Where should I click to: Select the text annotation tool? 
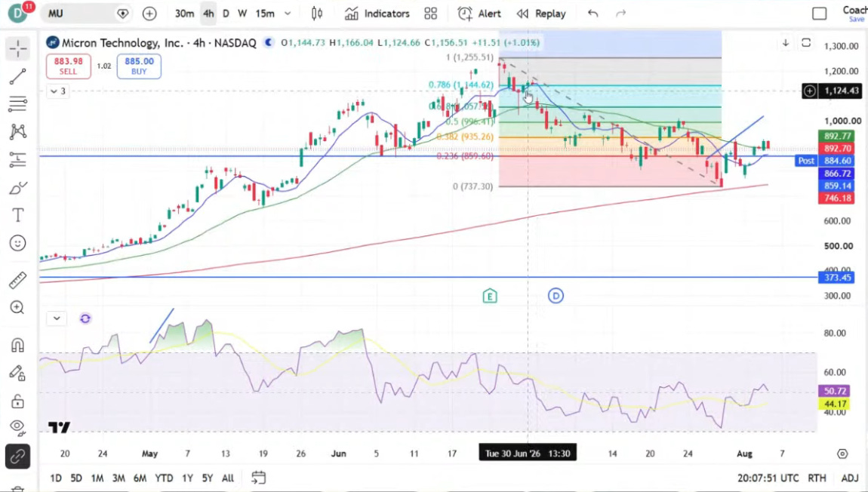click(17, 215)
